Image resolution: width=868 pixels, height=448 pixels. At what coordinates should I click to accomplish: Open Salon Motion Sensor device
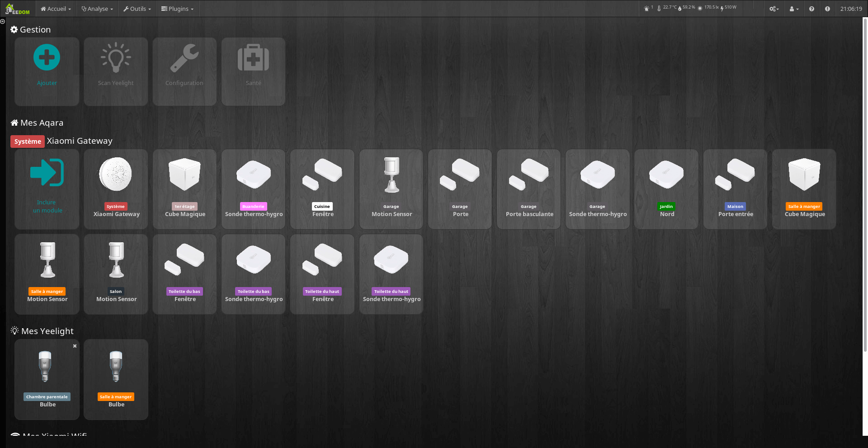[x=116, y=274]
